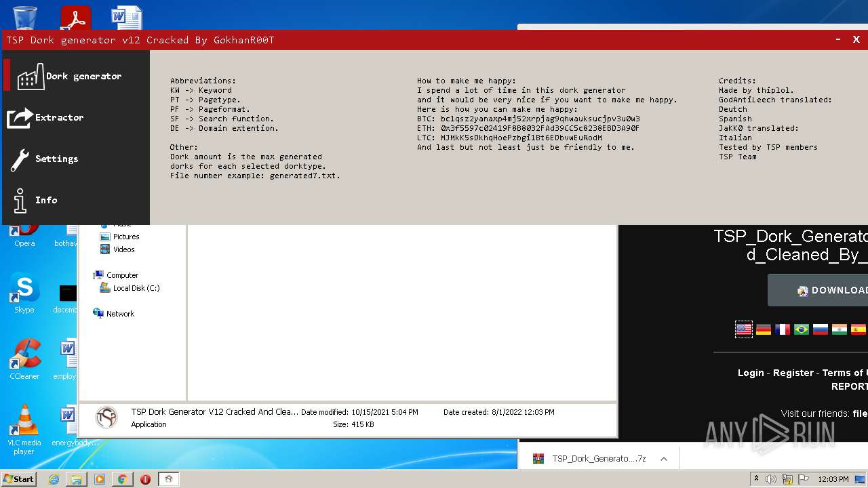Select Videos in Explorer navigation pane

click(x=118, y=249)
